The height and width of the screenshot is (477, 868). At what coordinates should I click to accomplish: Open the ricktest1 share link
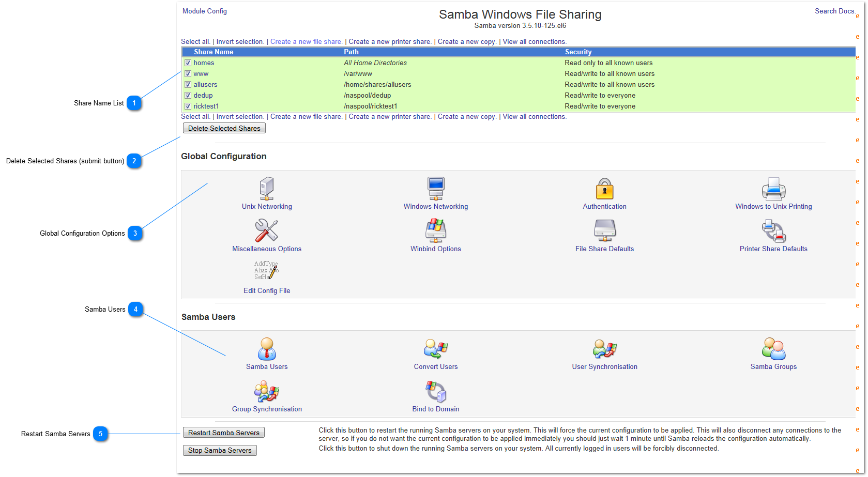point(206,106)
